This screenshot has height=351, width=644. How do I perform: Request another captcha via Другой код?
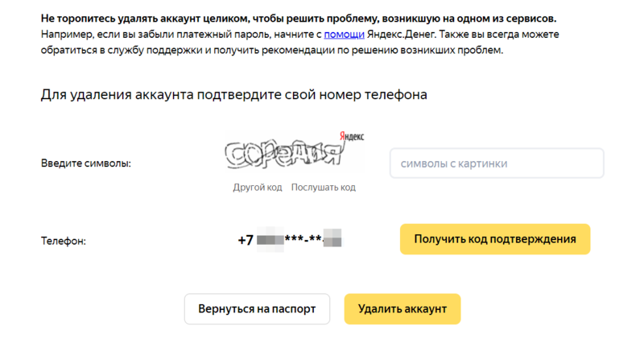coord(258,188)
